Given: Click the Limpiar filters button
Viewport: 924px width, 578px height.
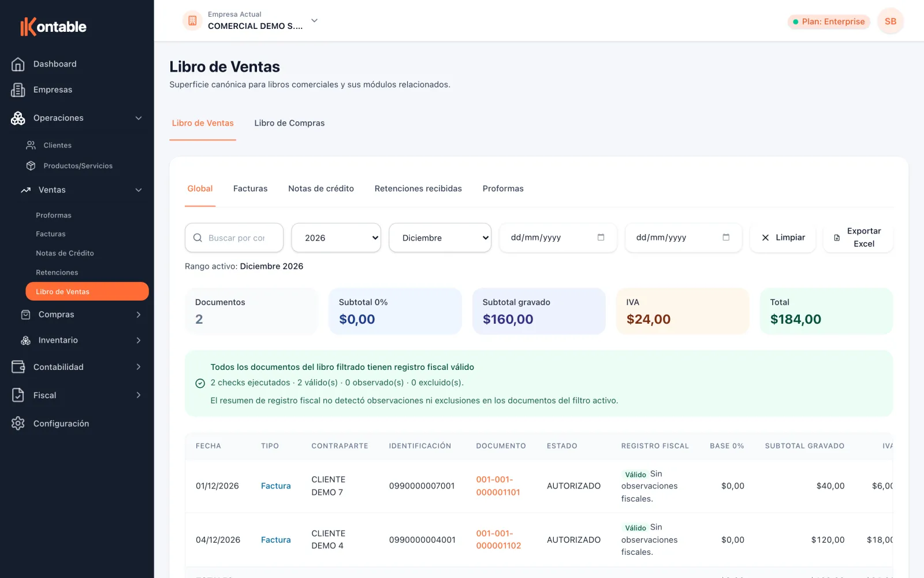Looking at the screenshot, I should (783, 238).
